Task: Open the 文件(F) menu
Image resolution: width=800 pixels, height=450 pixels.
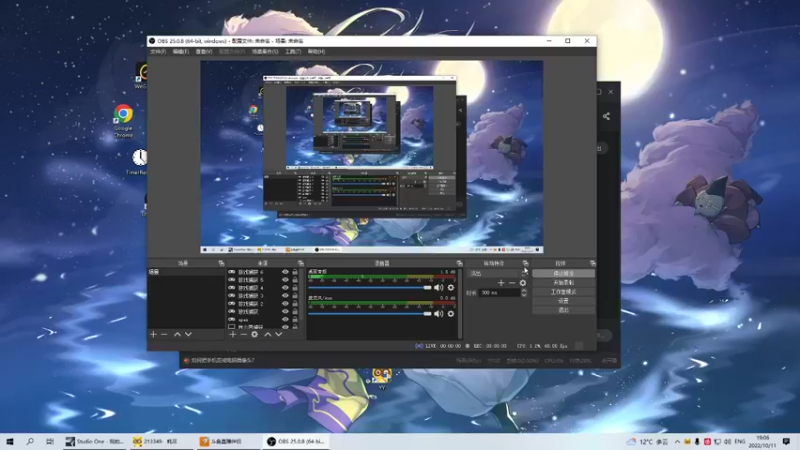Action: [x=158, y=52]
